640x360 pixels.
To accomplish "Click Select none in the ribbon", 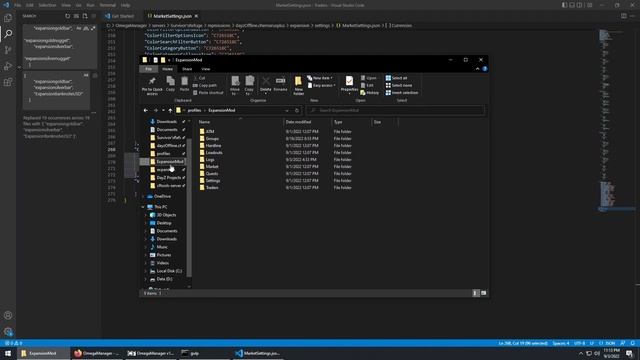I will [399, 85].
